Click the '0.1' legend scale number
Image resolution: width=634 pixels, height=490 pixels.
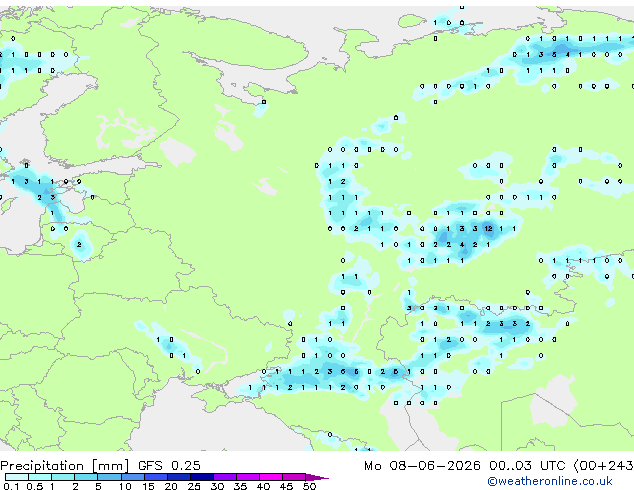[11, 486]
